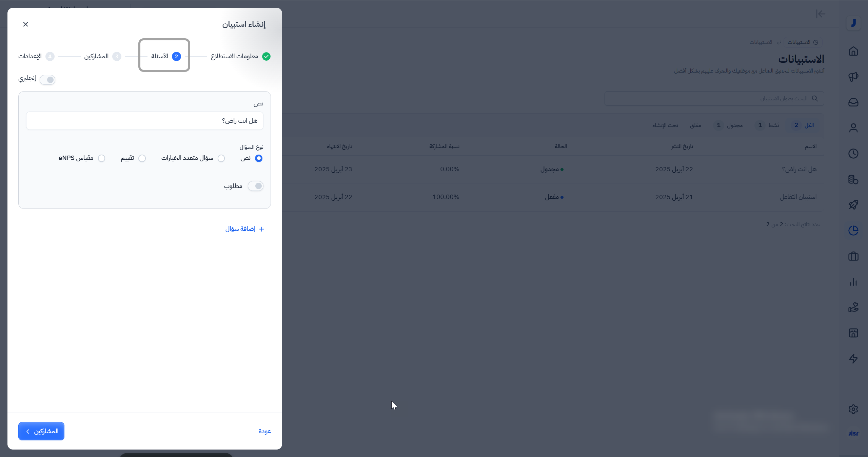Click the إضافة سؤال add question link
868x457 pixels.
(245, 229)
